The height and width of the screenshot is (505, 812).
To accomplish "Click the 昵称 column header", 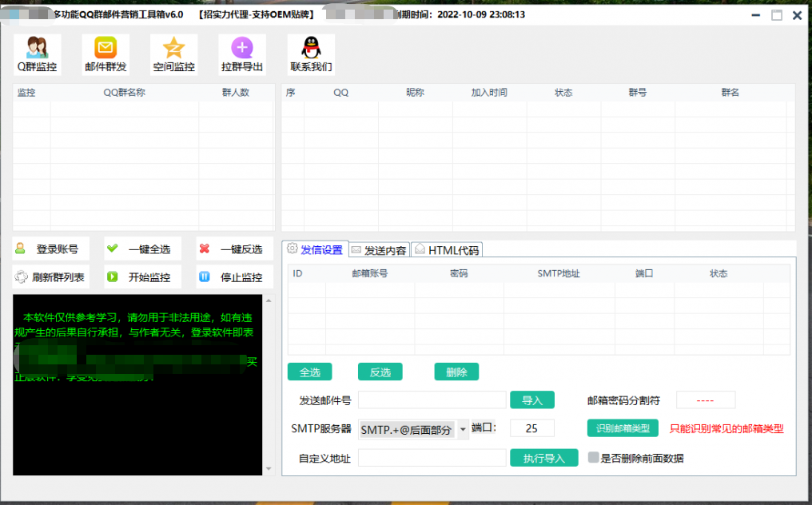I will [415, 92].
